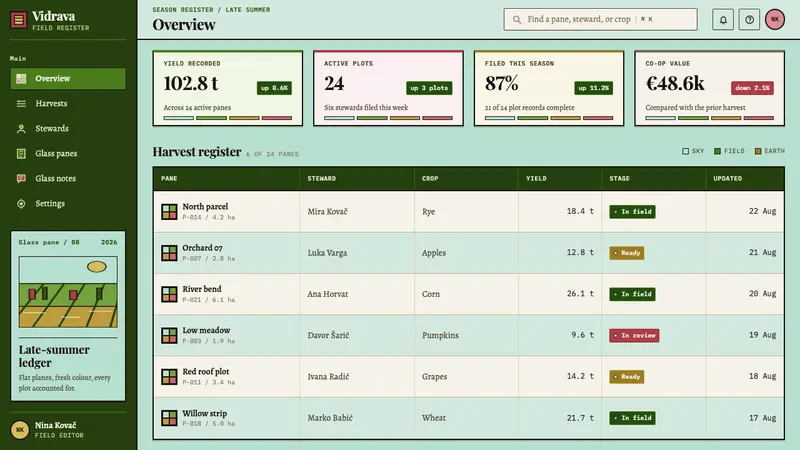This screenshot has width=800, height=450.
Task: Click Orchard 07 'Ready' stage badge
Action: 627,253
